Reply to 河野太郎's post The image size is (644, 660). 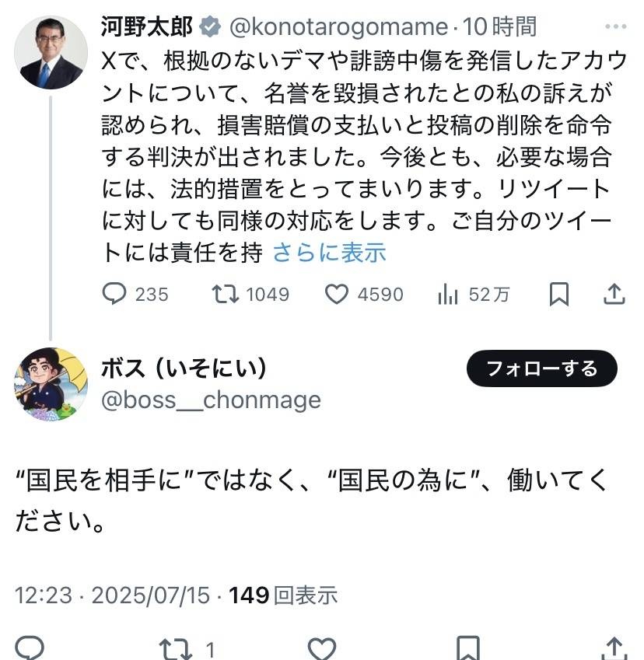(115, 295)
